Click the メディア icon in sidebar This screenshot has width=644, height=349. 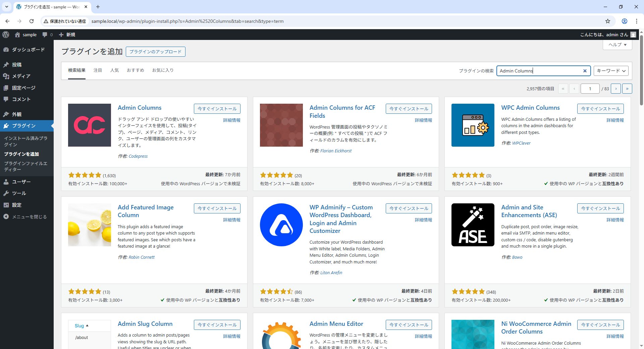click(x=6, y=76)
